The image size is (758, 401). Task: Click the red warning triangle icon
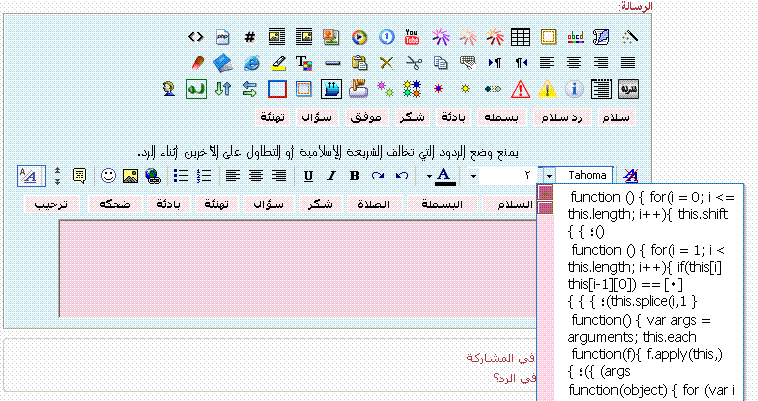pyautogui.click(x=519, y=89)
